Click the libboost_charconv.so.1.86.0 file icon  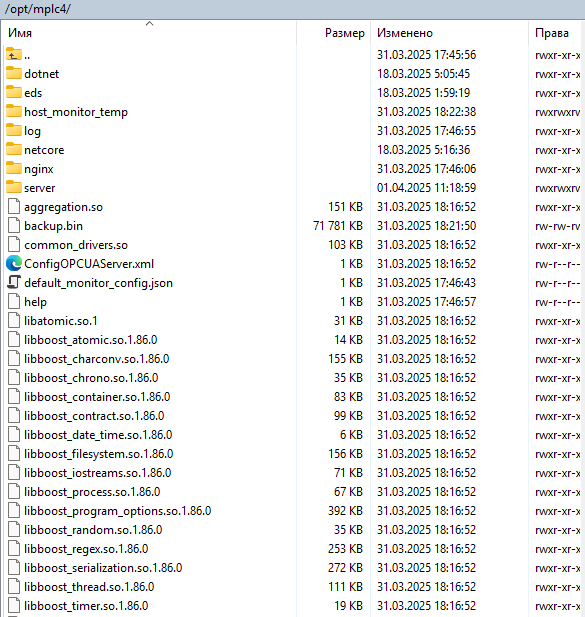coord(14,358)
